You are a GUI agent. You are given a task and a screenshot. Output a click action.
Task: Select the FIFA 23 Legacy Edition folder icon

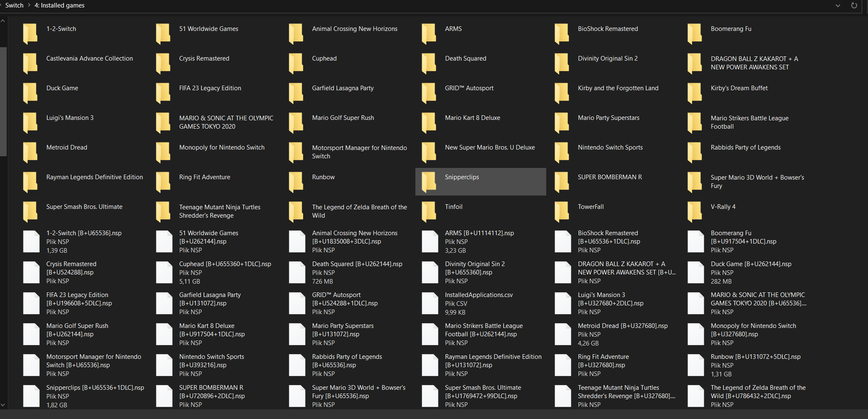tap(163, 93)
